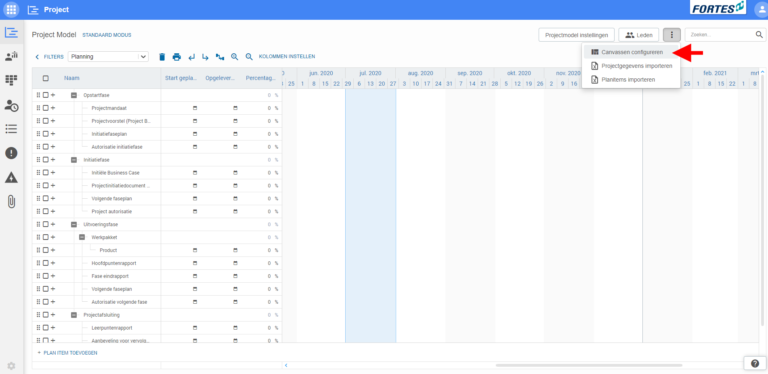
Task: Check the Initiatiefase row checkbox
Action: point(46,160)
